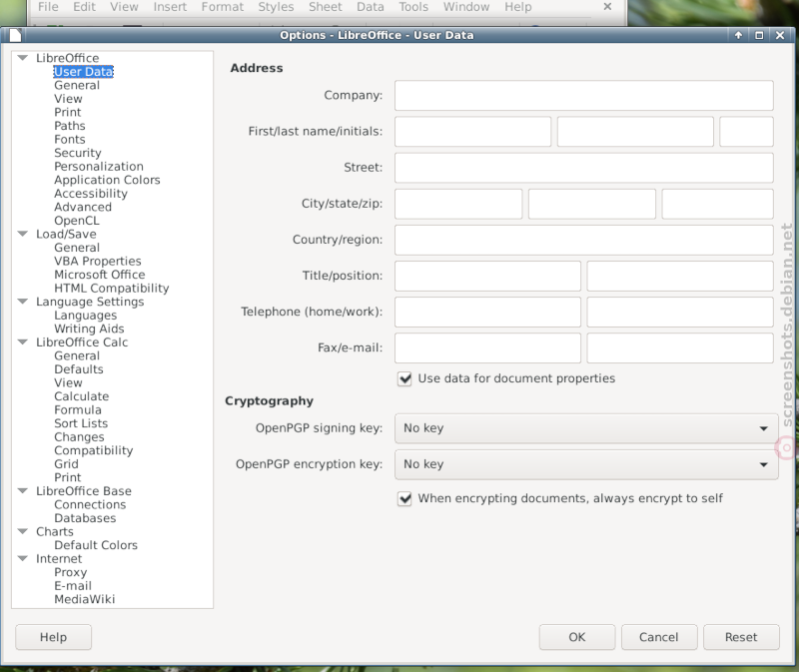Select User Data in the options tree
Screen dimensions: 799x672
click(x=84, y=71)
